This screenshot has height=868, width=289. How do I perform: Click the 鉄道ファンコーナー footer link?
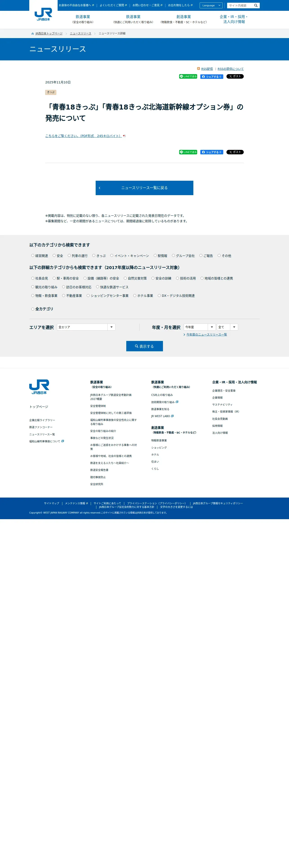[41, 427]
